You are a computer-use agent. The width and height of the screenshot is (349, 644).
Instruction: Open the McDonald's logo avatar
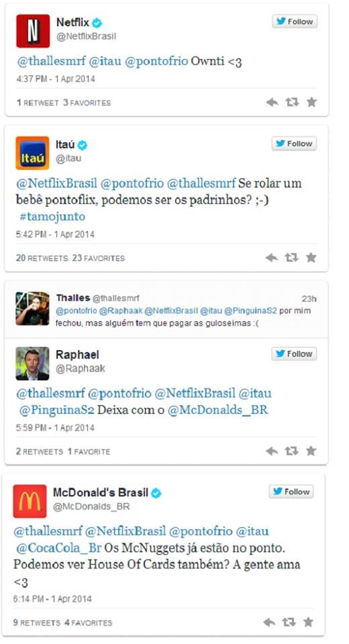point(30,501)
